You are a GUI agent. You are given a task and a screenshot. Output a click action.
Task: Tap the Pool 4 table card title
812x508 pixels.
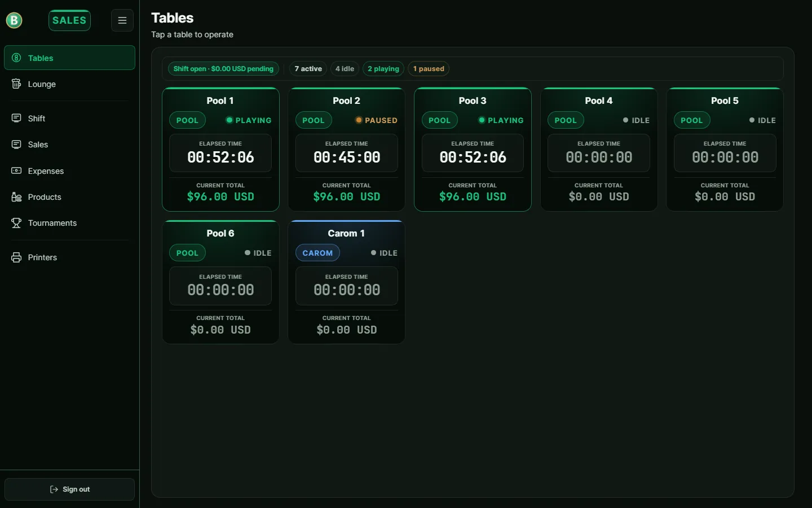point(598,100)
